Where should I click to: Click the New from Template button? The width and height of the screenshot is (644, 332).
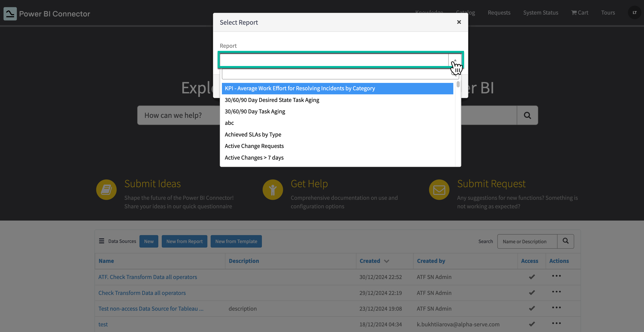tap(236, 241)
